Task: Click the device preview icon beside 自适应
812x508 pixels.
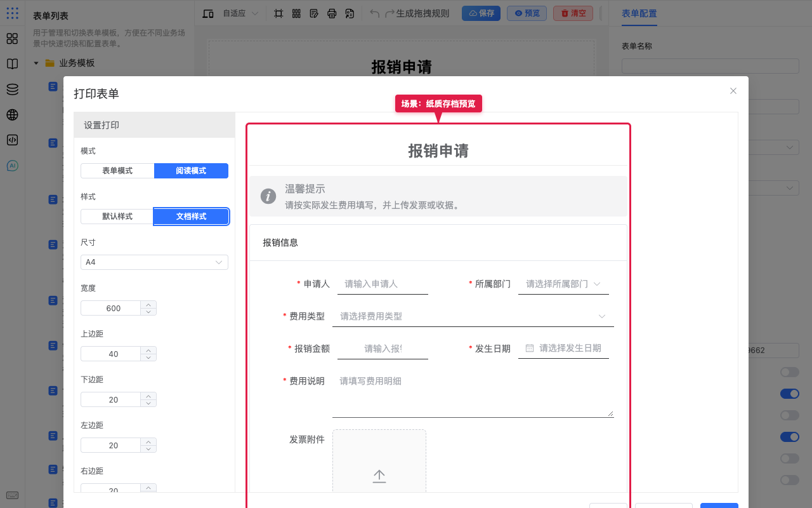Action: pos(208,13)
